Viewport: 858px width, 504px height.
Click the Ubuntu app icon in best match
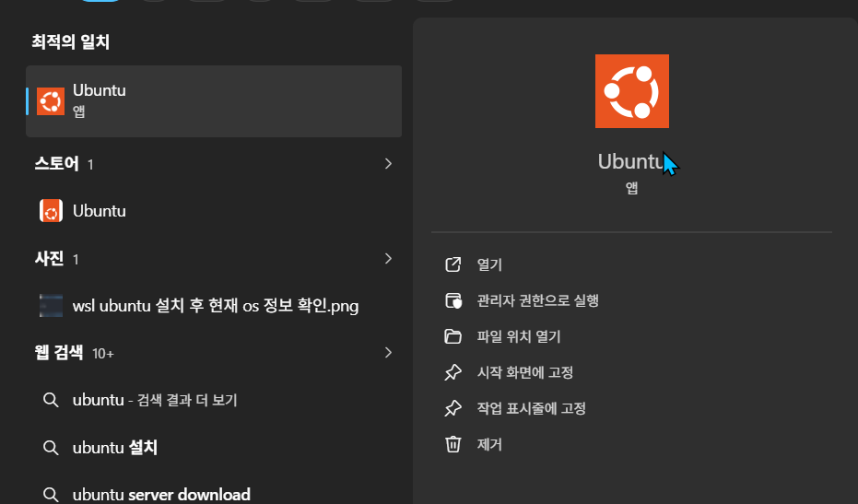(51, 101)
